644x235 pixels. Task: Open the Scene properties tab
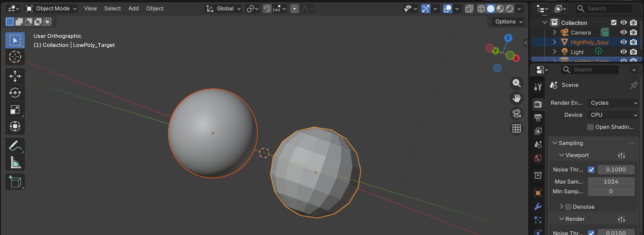point(538,145)
